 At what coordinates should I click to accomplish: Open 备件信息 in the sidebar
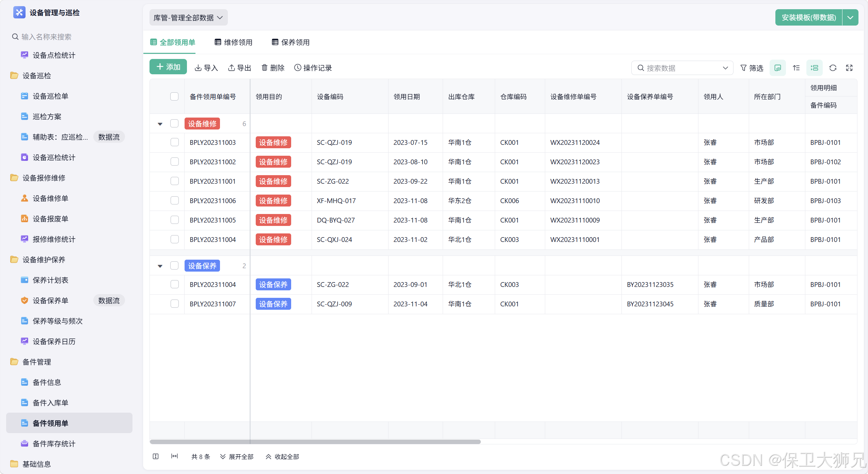[x=69, y=382]
